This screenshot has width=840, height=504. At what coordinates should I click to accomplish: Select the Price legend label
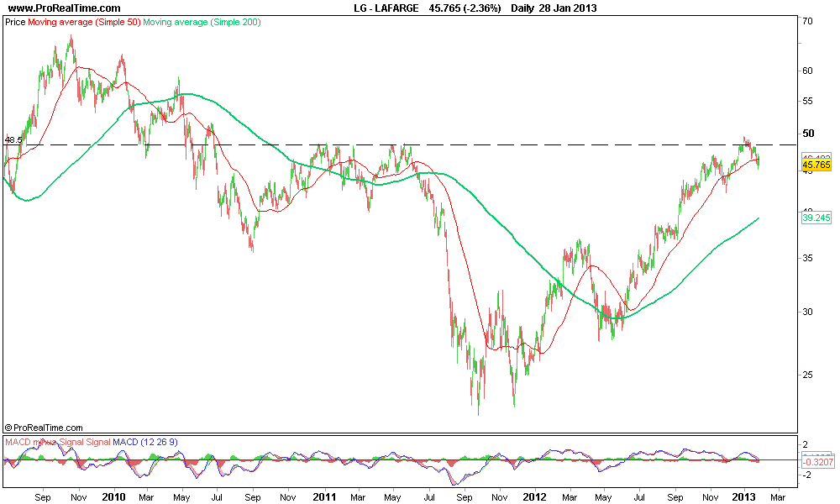click(x=15, y=23)
